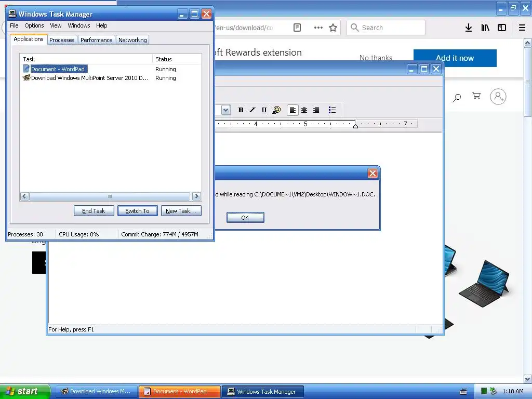The height and width of the screenshot is (399, 532).
Task: Toggle Underline formatting in WordPad
Action: point(264,110)
